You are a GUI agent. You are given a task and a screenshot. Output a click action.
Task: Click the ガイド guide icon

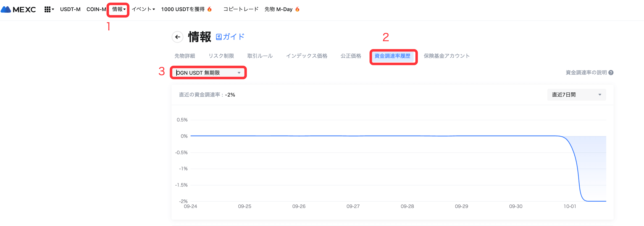[219, 37]
